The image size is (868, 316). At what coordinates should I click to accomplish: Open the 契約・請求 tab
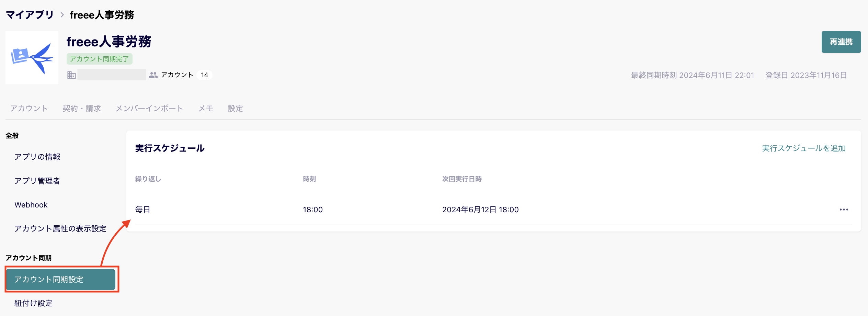pyautogui.click(x=82, y=109)
